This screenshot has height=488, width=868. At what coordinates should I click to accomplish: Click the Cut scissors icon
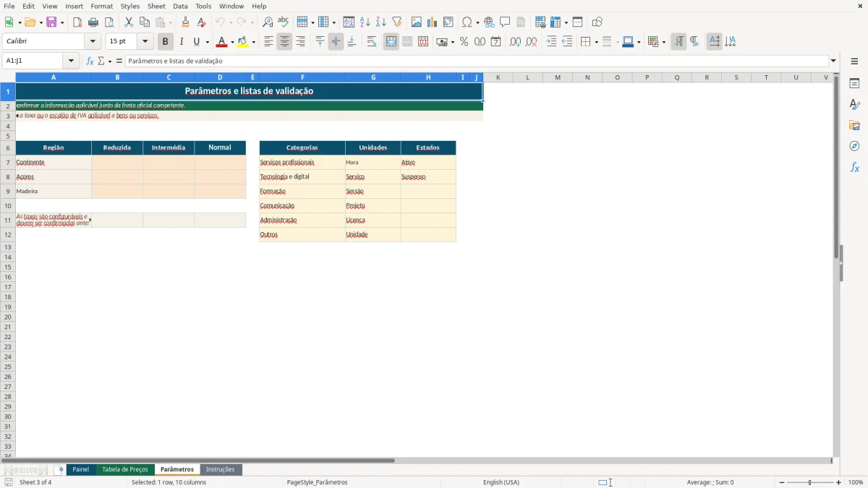[x=129, y=22]
